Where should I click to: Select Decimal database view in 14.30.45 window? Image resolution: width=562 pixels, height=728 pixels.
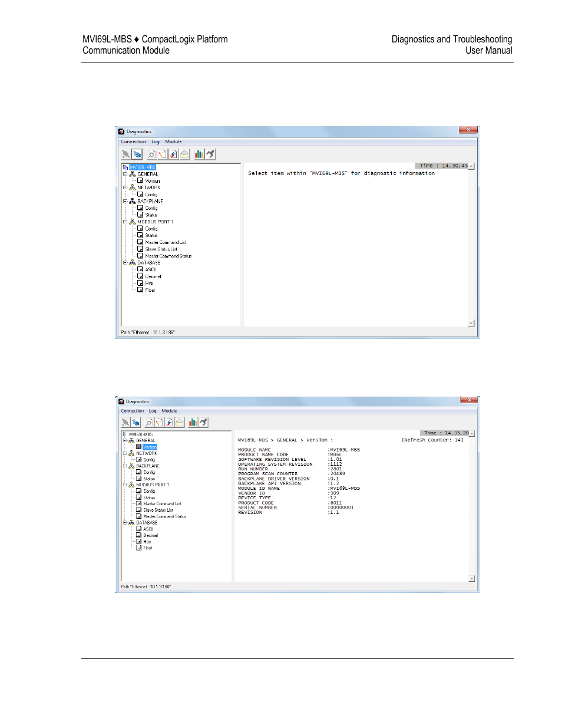[153, 276]
